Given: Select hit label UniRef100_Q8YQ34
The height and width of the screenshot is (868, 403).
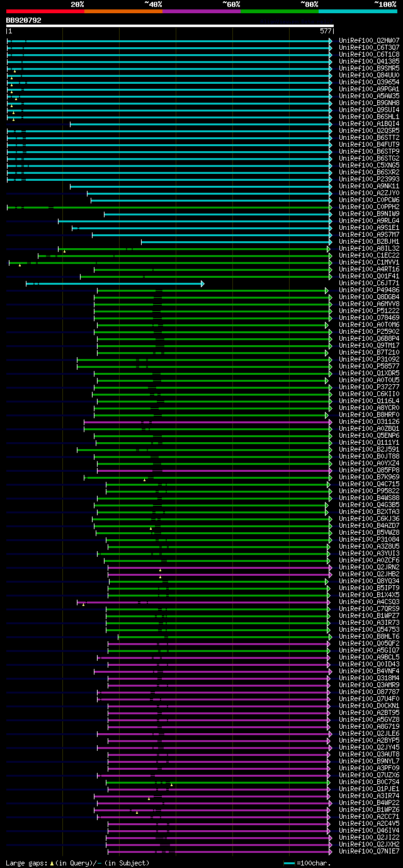Looking at the screenshot, I should (x=369, y=581).
